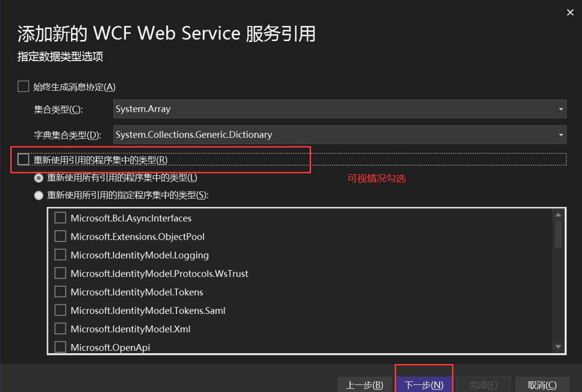Screen dimensions: 582x392
Task: Enable the 始终生成消息协定 checkbox
Action: click(x=23, y=86)
